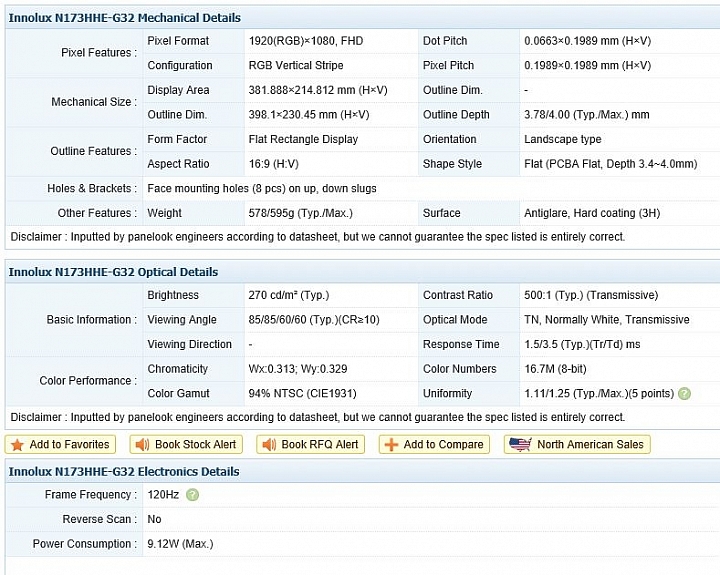The image size is (720, 575).
Task: Select the Pixel Features row label
Action: 99,53
